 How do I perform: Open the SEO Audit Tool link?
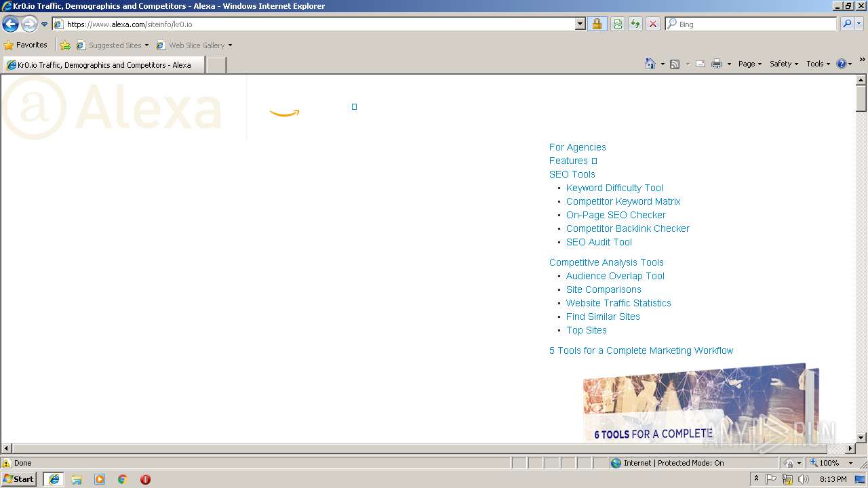599,242
